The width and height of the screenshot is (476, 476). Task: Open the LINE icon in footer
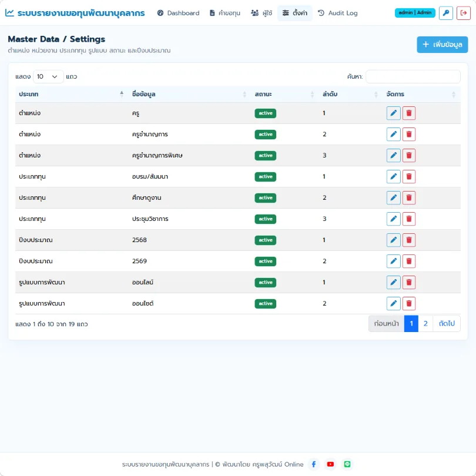[x=347, y=464]
